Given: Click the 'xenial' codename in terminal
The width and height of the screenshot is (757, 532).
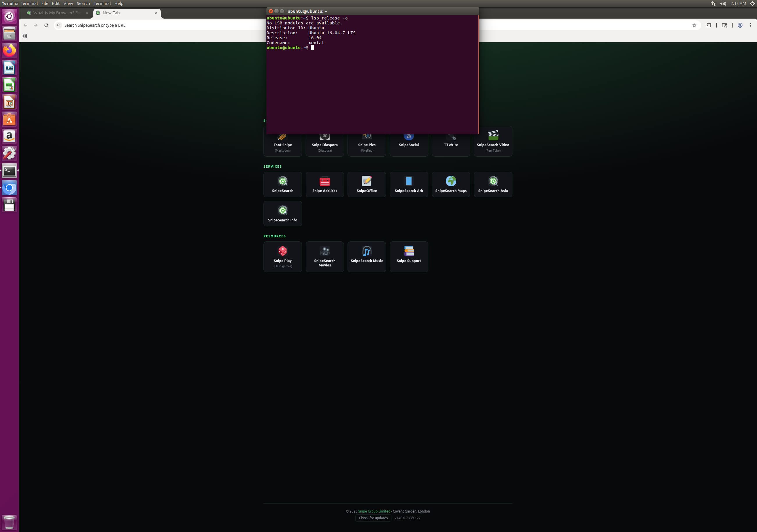Looking at the screenshot, I should point(316,43).
